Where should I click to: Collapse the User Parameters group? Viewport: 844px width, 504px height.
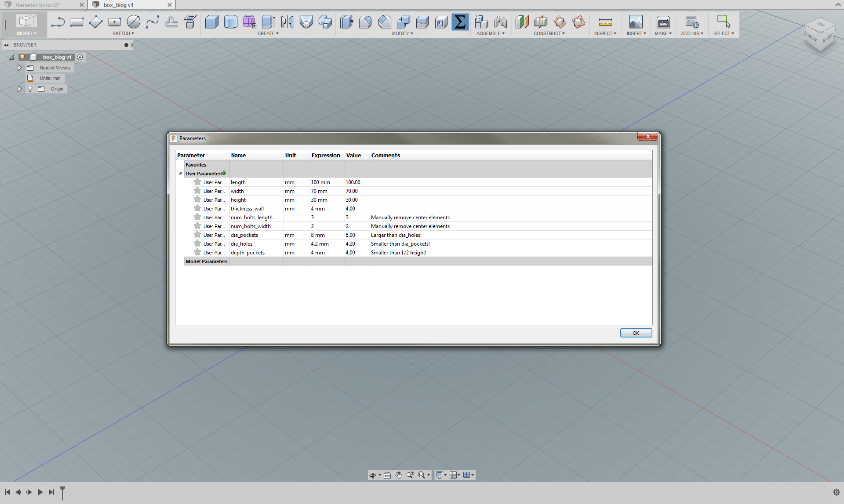(x=180, y=173)
